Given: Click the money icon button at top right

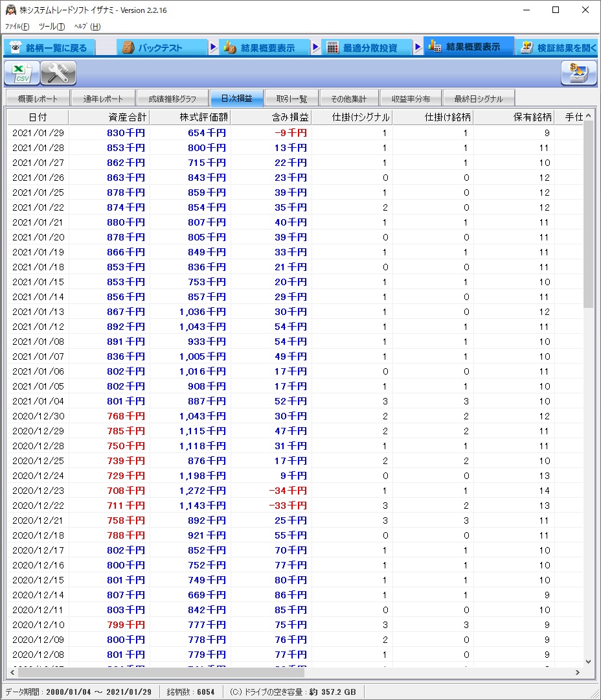Looking at the screenshot, I should 578,73.
